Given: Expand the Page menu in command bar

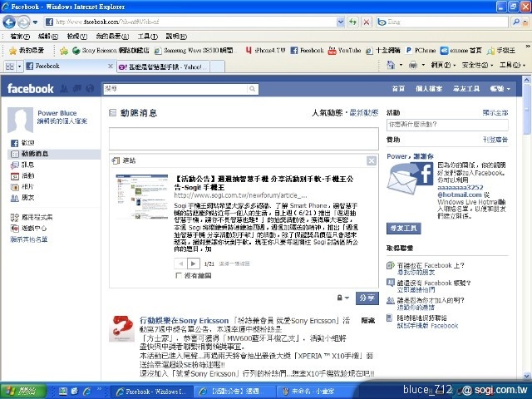Looking at the screenshot, I should click(x=443, y=65).
